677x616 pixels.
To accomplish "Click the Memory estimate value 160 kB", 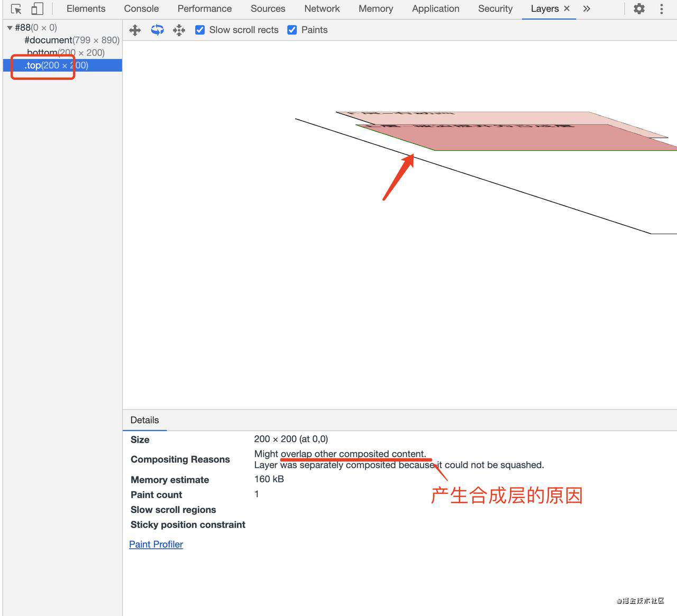I will (x=269, y=479).
